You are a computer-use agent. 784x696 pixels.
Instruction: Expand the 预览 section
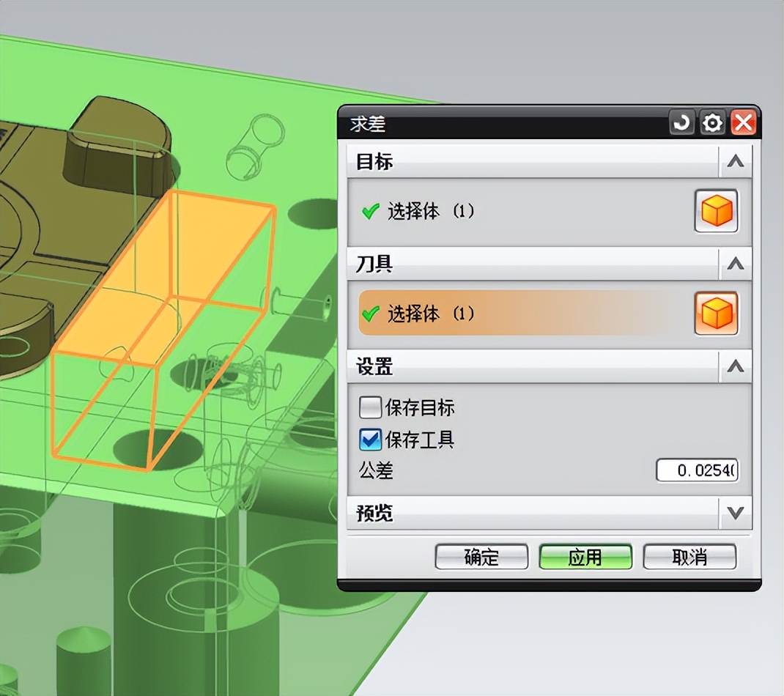(735, 514)
